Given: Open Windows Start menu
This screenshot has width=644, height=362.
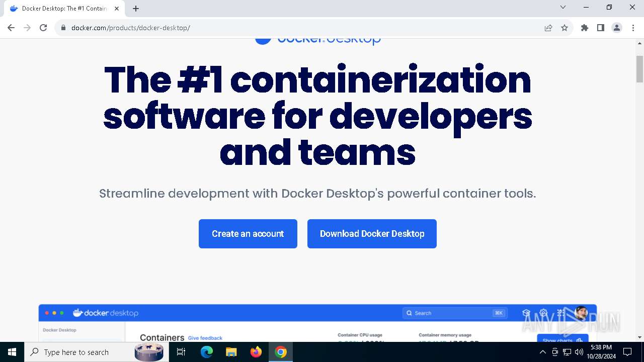Looking at the screenshot, I should click(12, 352).
